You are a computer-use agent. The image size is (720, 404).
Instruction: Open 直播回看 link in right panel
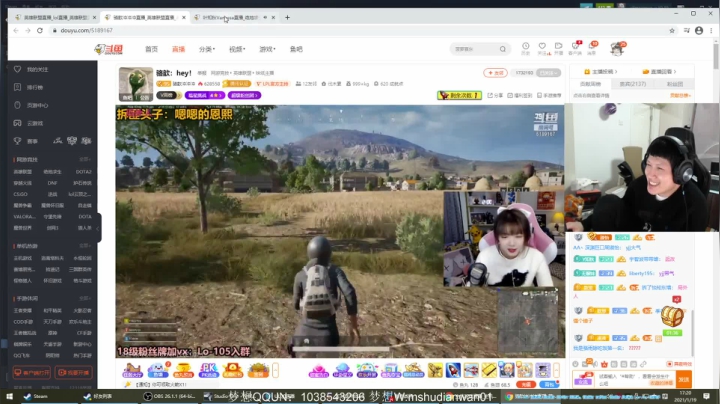[x=659, y=72]
